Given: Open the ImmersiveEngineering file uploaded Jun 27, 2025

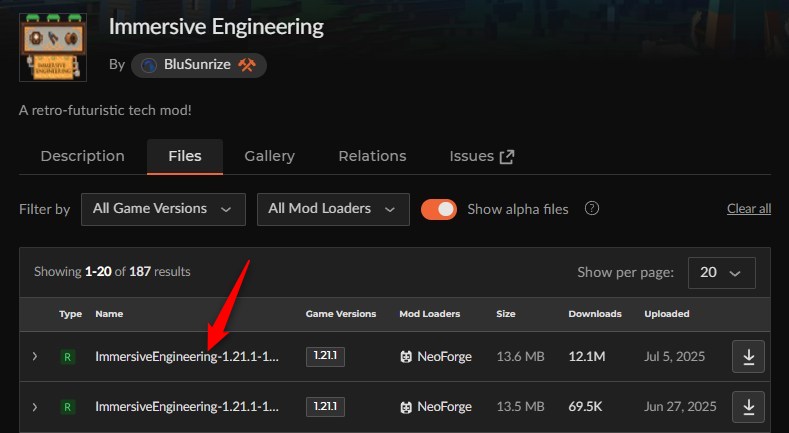Looking at the screenshot, I should coord(187,406).
